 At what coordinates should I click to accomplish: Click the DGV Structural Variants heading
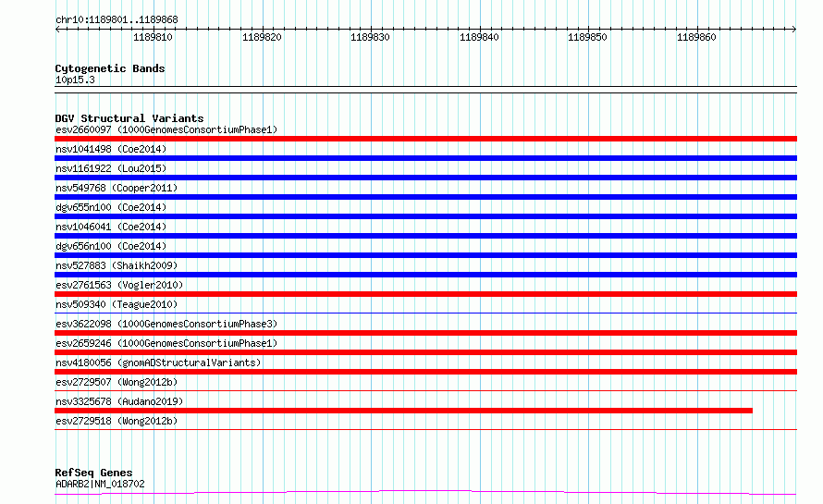click(129, 118)
